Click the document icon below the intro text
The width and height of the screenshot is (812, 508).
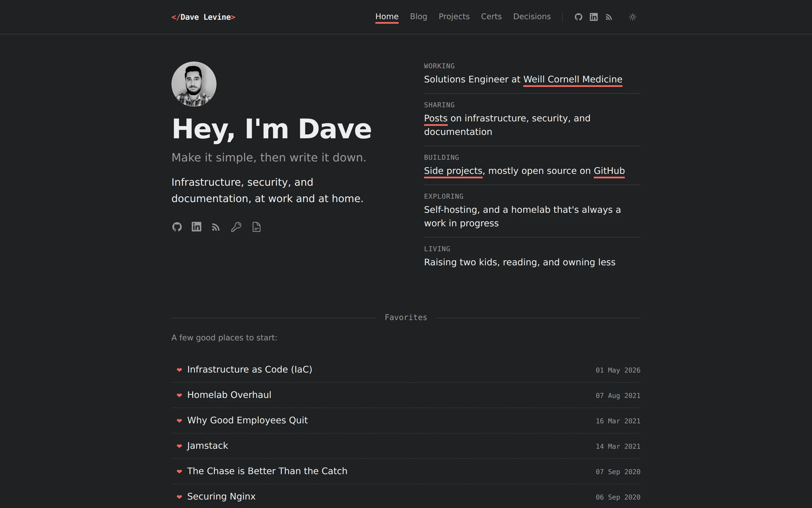pos(256,227)
